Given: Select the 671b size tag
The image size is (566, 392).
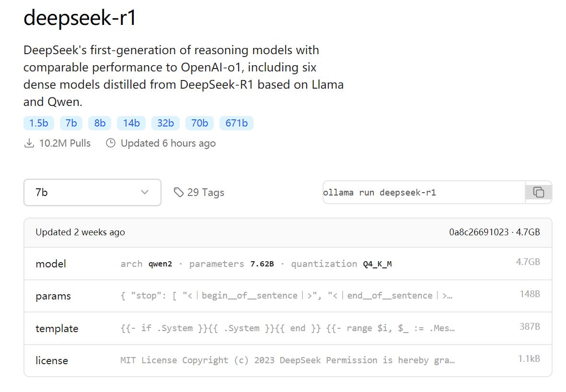Looking at the screenshot, I should (236, 123).
